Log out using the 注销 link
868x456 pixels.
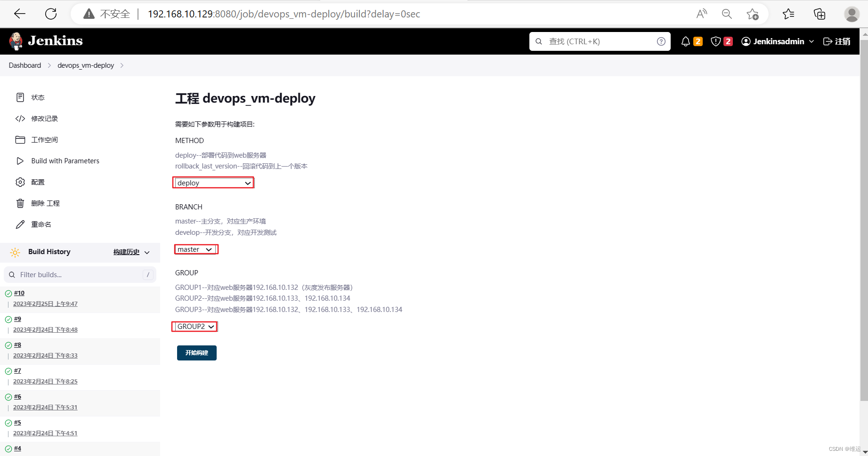pyautogui.click(x=836, y=41)
